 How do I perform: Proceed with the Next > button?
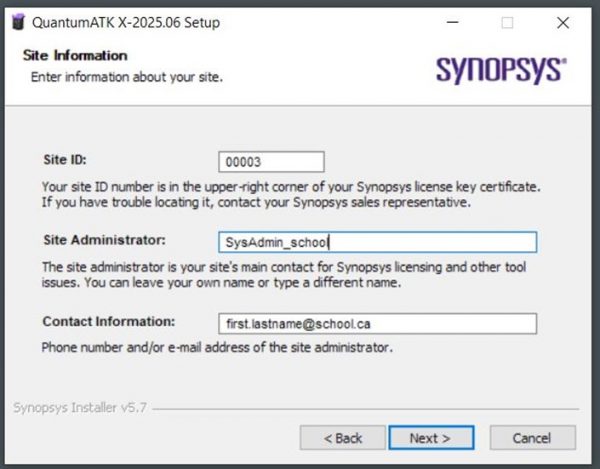tap(431, 438)
